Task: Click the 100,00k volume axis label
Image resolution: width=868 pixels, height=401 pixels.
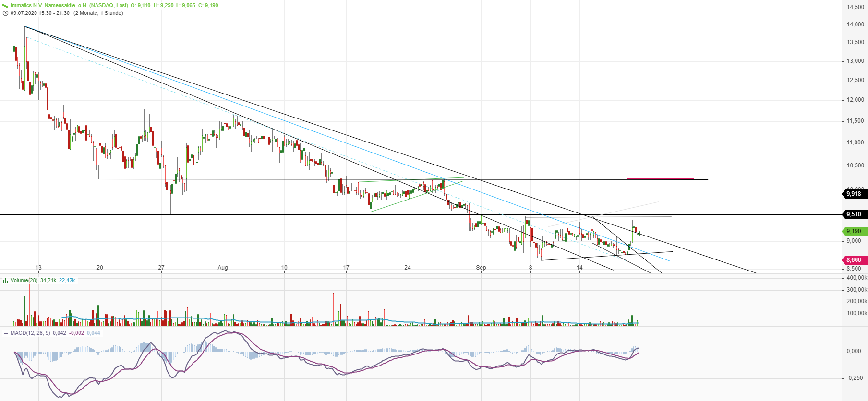Action: (x=857, y=313)
